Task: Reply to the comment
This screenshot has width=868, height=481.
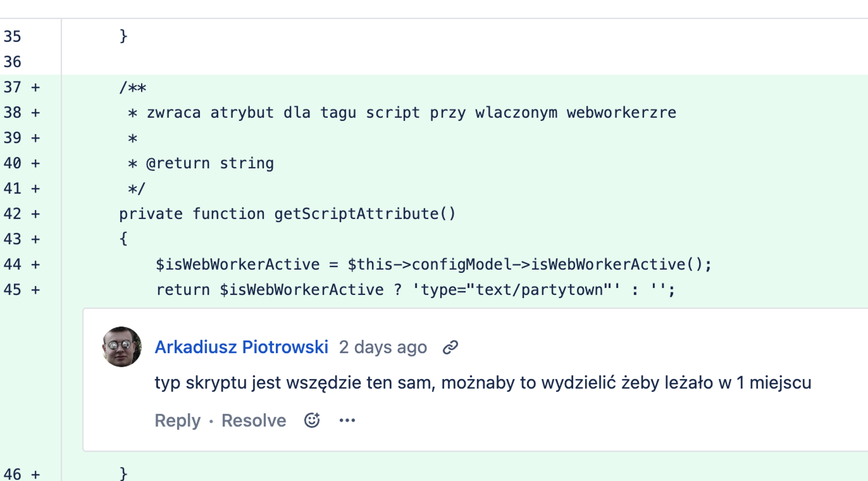Action: tap(177, 420)
